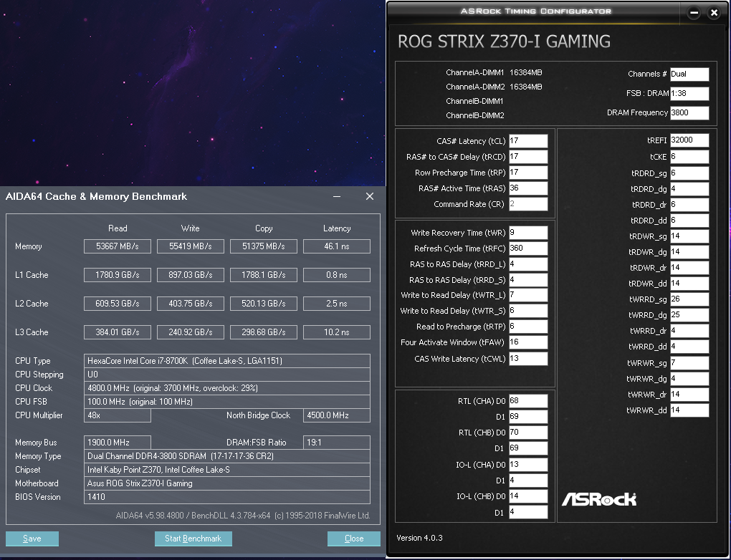Click the Memory Read result 53667 MB/s
Screen dimensions: 731x560
point(118,246)
